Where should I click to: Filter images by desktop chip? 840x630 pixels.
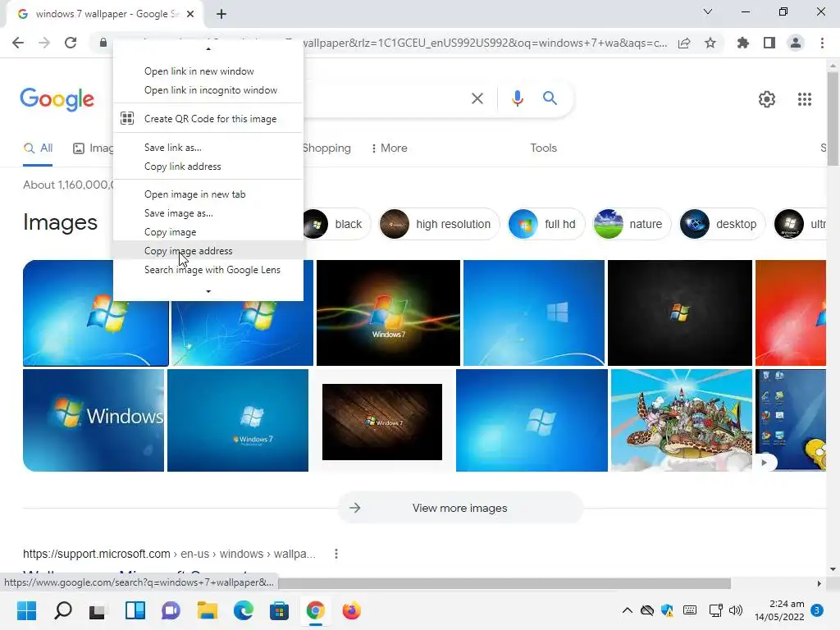tap(722, 224)
